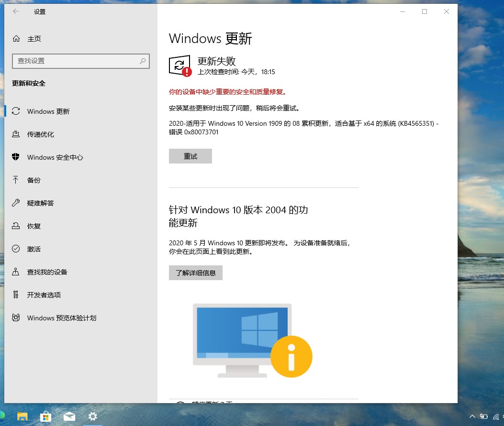The image size is (504, 426).
Task: Select 查找我的设备 in the sidebar
Action: click(47, 272)
